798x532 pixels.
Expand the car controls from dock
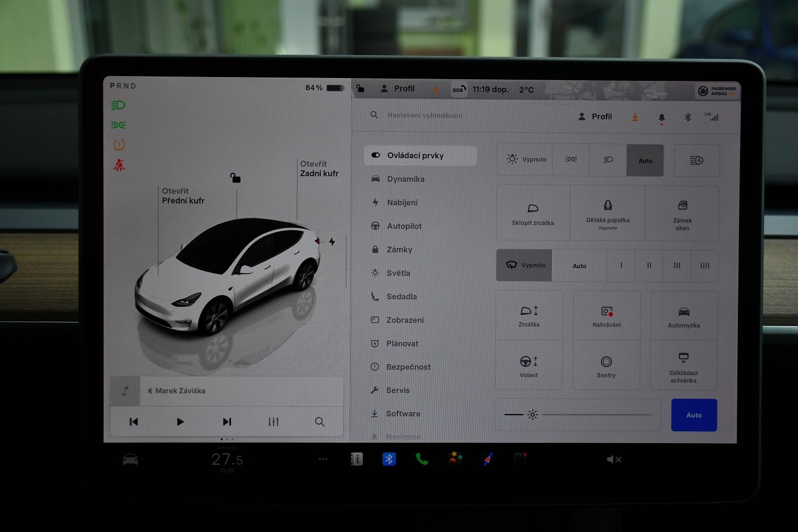[130, 460]
